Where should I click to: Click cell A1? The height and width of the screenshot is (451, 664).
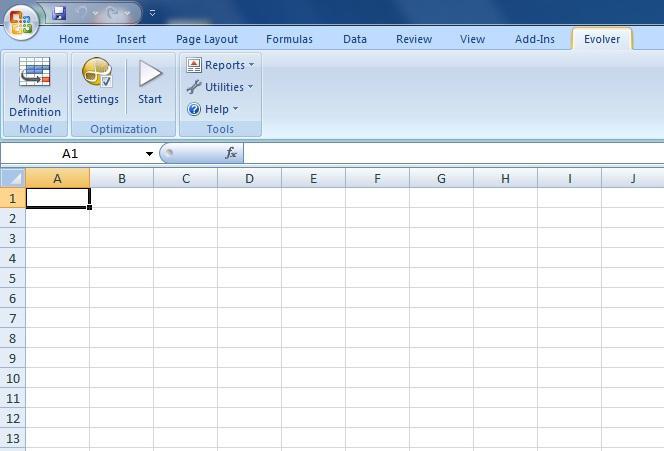58,198
